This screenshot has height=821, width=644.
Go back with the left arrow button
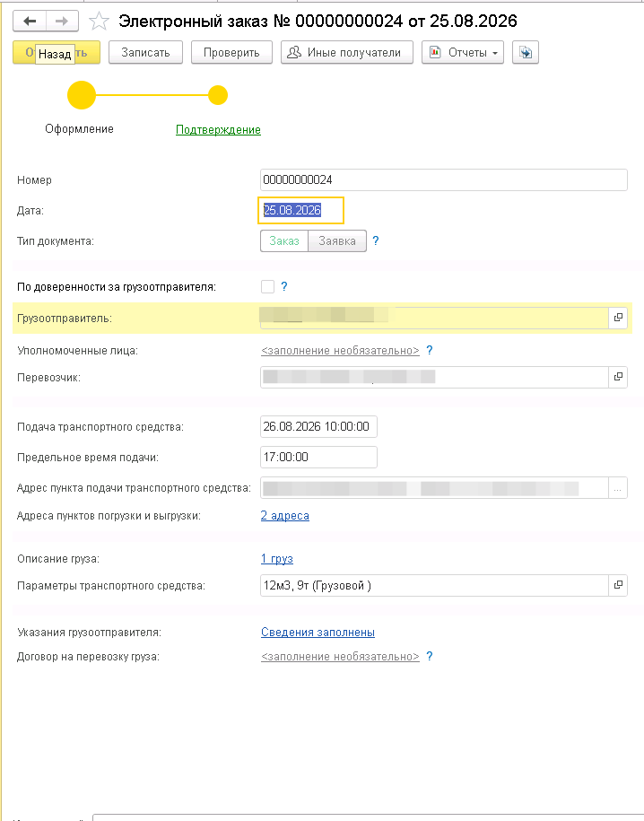pos(30,21)
